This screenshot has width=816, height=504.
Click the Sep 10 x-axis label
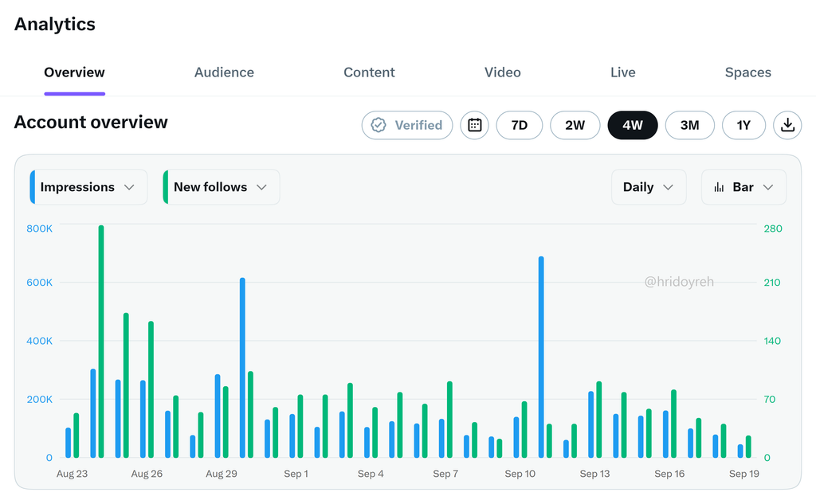point(520,474)
